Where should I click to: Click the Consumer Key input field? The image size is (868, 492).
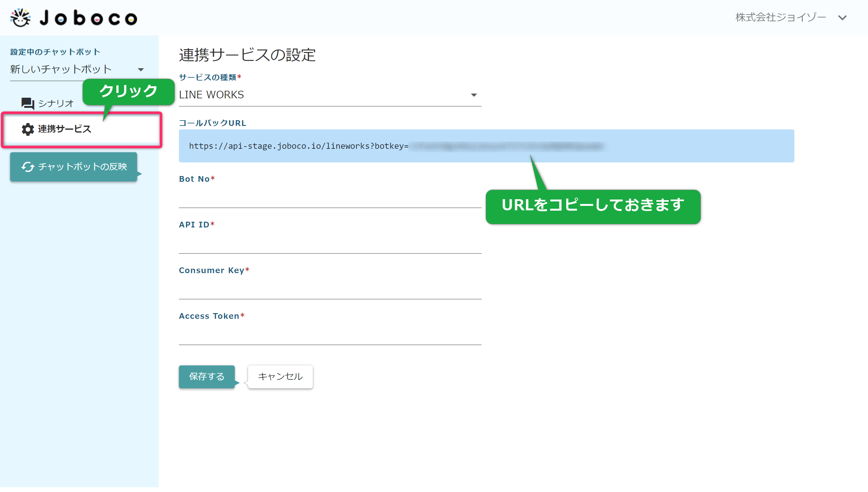[330, 289]
